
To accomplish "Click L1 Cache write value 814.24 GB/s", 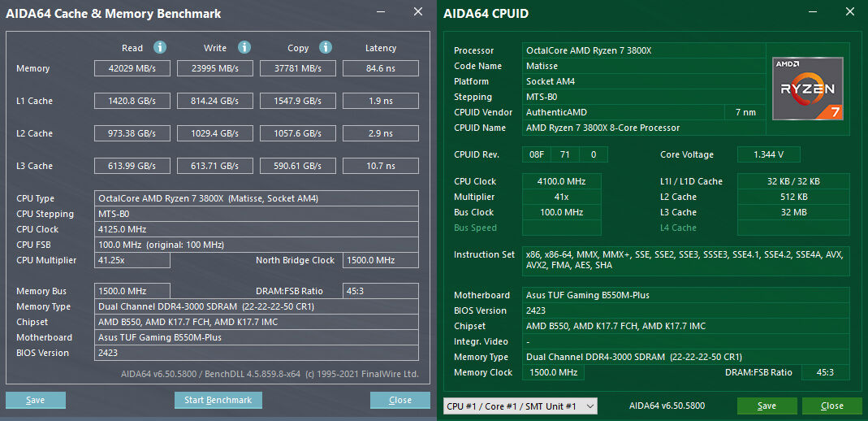I will point(215,101).
